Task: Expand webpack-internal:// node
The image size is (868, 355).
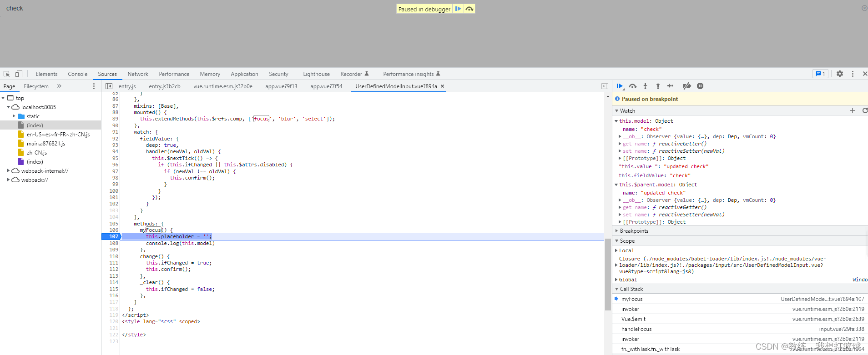Action: (x=8, y=171)
